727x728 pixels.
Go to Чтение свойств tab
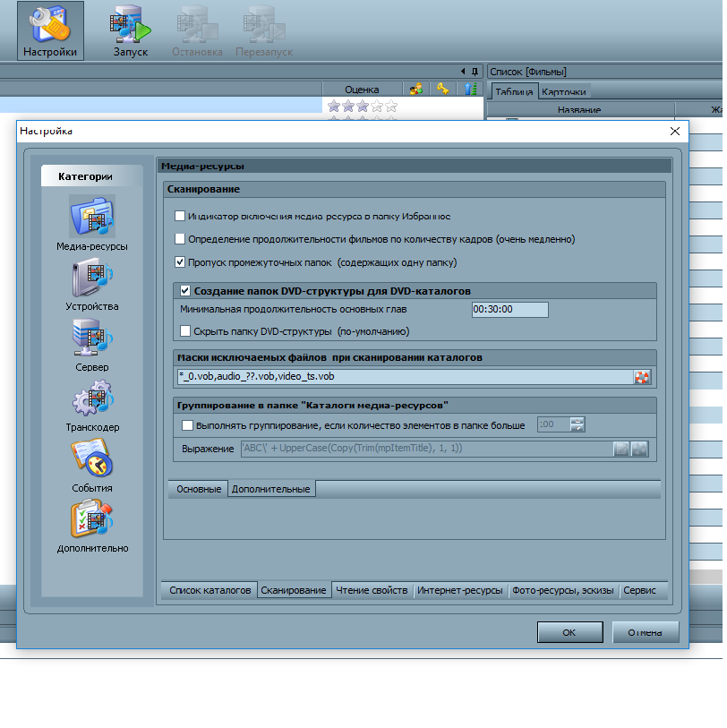pyautogui.click(x=372, y=590)
